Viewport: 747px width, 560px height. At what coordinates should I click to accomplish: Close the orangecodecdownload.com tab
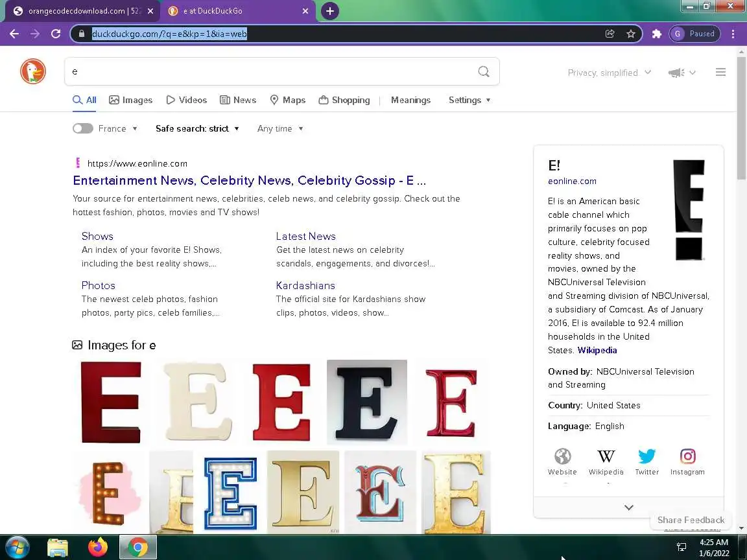150,11
